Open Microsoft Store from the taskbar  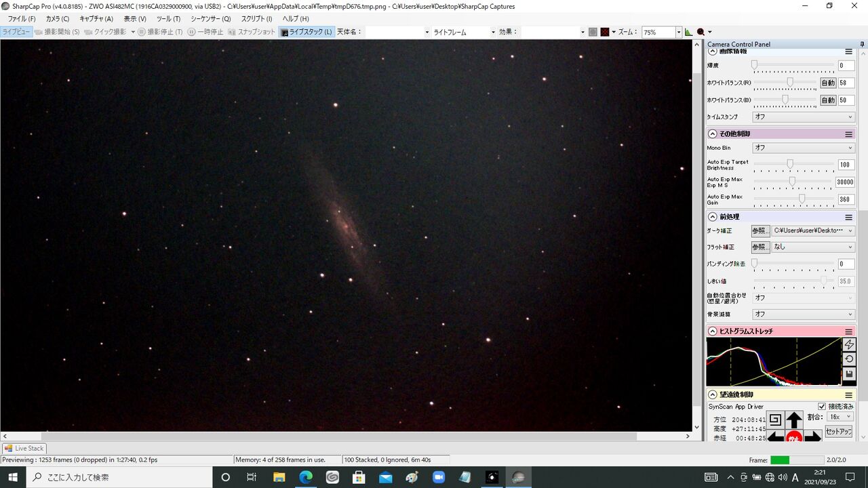[359, 477]
